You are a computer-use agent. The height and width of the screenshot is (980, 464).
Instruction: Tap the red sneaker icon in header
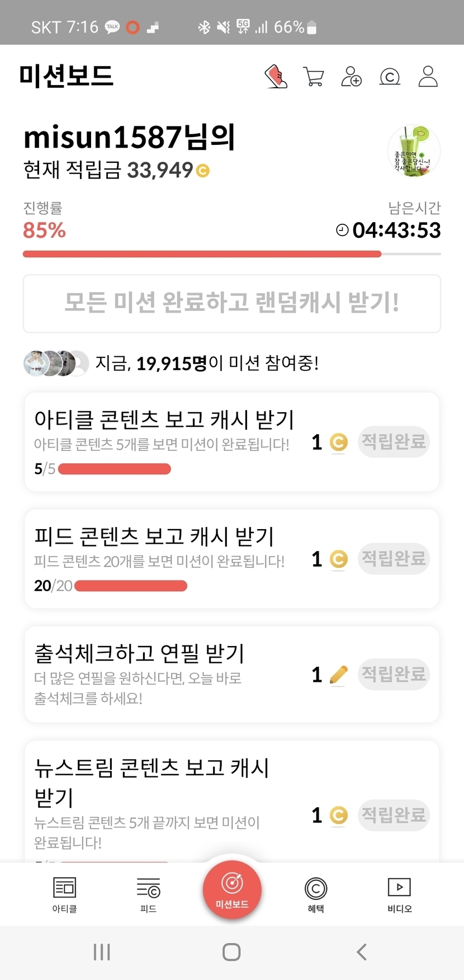click(x=276, y=77)
